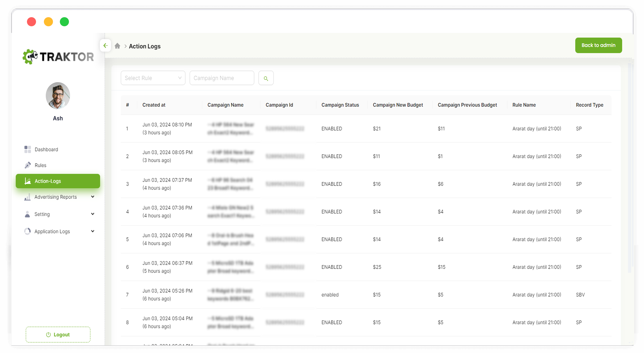Click the Dashboard grid icon

point(27,149)
